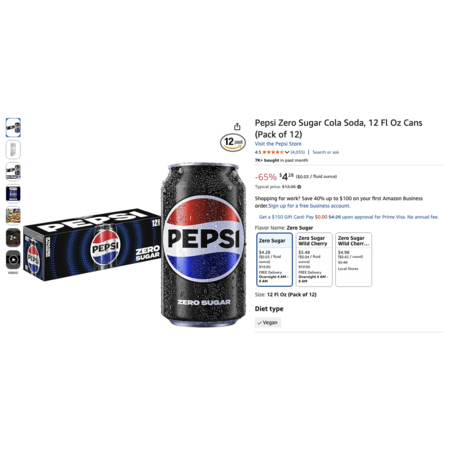View the food lifestyle thumbnail
This screenshot has width=450, height=450.
(13, 216)
